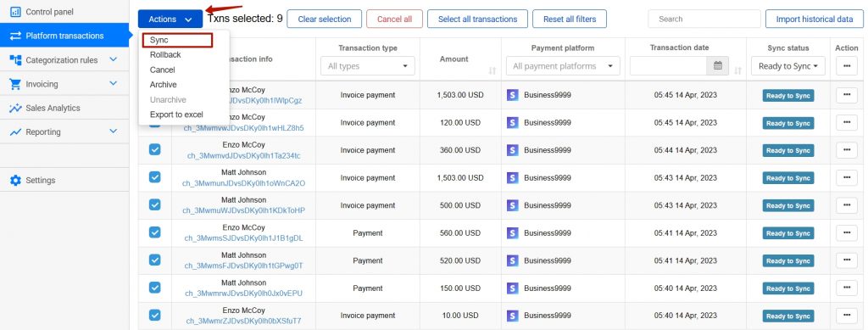Click the Txns selected: 9 counter text
The height and width of the screenshot is (330, 868).
245,19
